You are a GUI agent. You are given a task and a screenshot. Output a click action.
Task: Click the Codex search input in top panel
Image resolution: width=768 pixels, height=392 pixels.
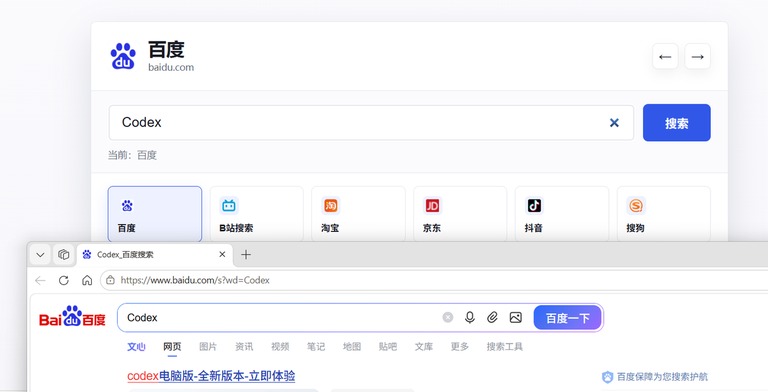pos(371,122)
